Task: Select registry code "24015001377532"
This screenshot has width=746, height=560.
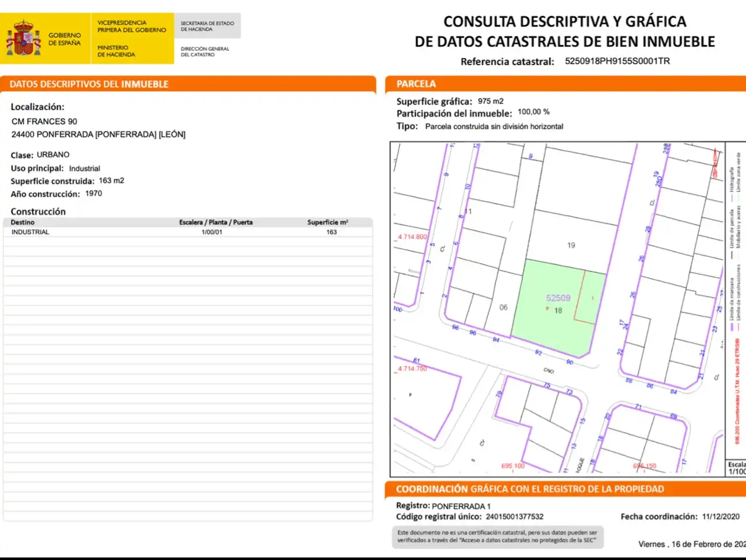Action: (x=515, y=517)
